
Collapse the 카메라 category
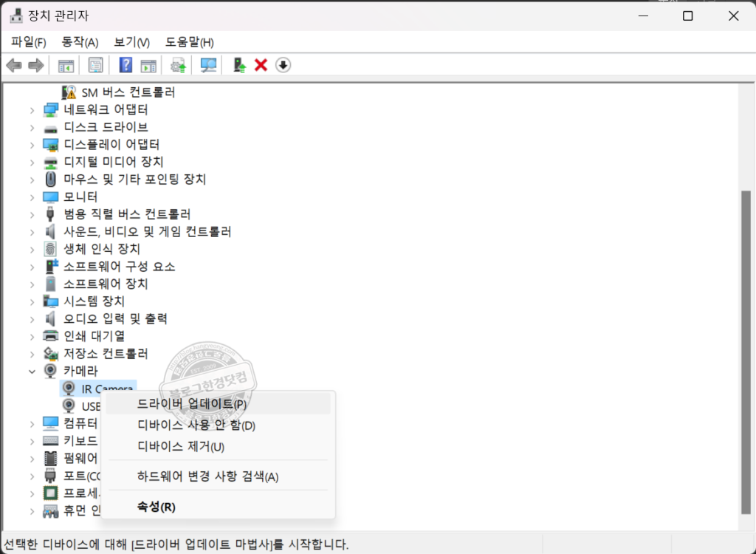point(31,371)
